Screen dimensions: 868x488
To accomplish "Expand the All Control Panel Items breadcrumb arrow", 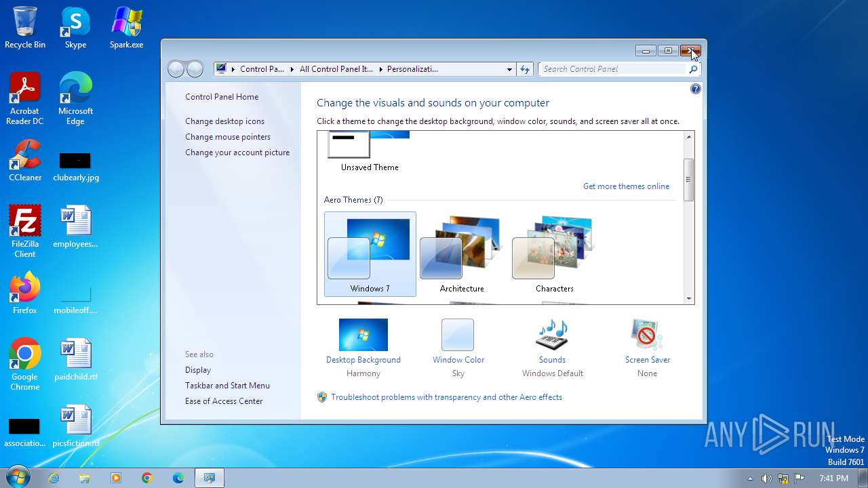I will coord(380,69).
